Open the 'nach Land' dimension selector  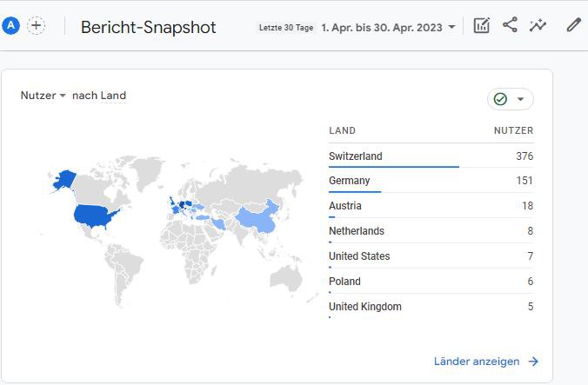99,96
